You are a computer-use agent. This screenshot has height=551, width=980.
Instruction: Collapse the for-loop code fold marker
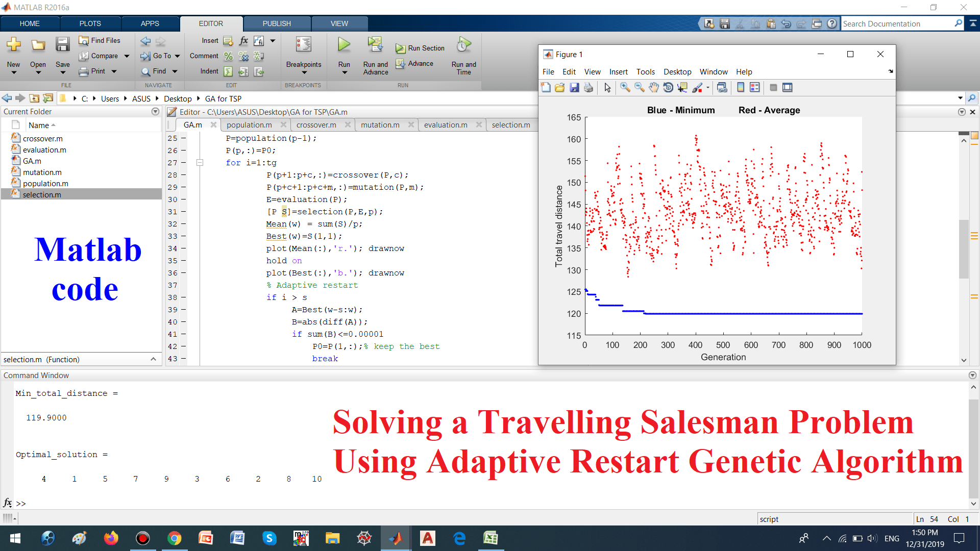pos(200,163)
